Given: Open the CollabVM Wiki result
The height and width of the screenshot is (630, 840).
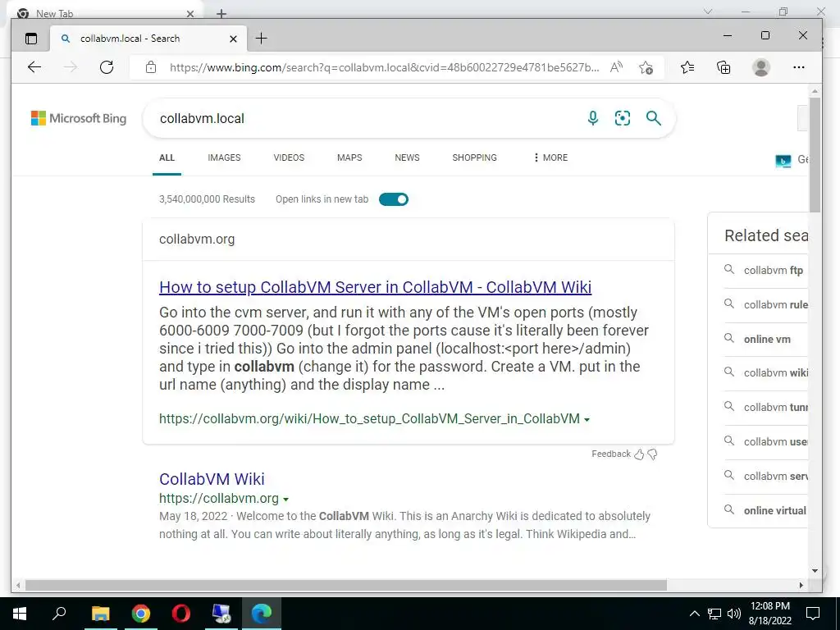Looking at the screenshot, I should tap(212, 479).
